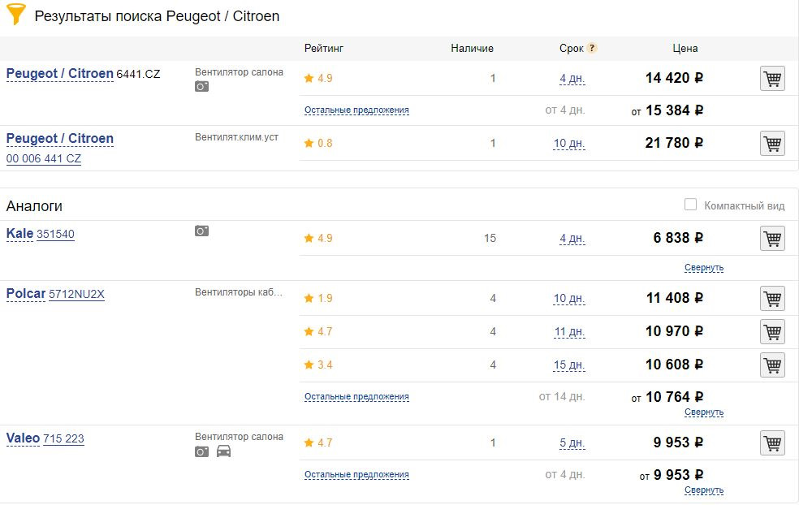Image resolution: width=812 pixels, height=505 pixels.
Task: Sort results by Рейтинг column header
Action: point(324,48)
